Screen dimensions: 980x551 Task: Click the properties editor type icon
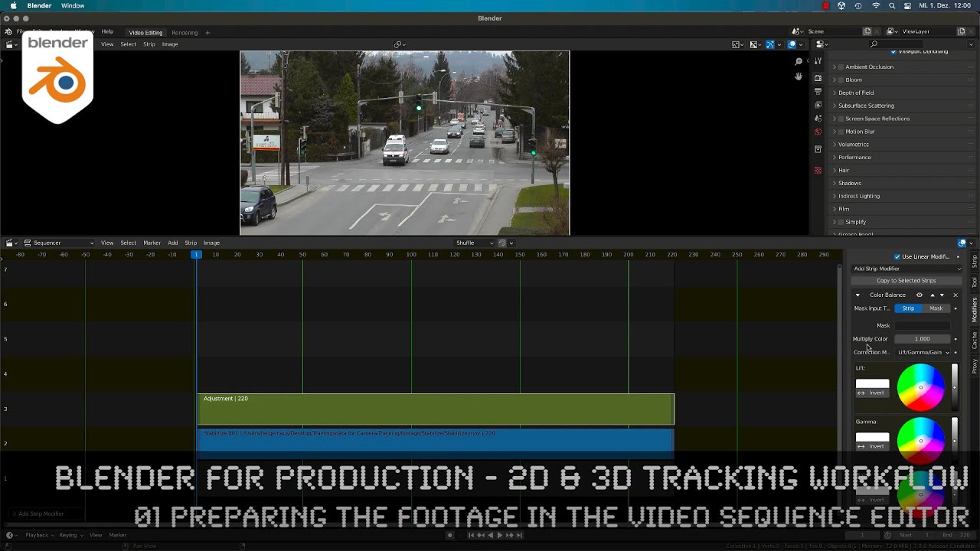(x=821, y=44)
